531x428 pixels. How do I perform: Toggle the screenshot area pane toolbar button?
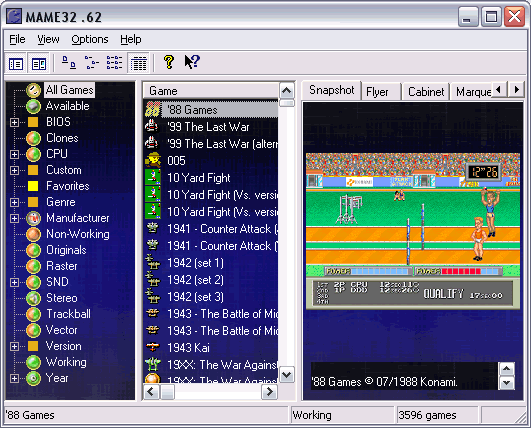39,63
